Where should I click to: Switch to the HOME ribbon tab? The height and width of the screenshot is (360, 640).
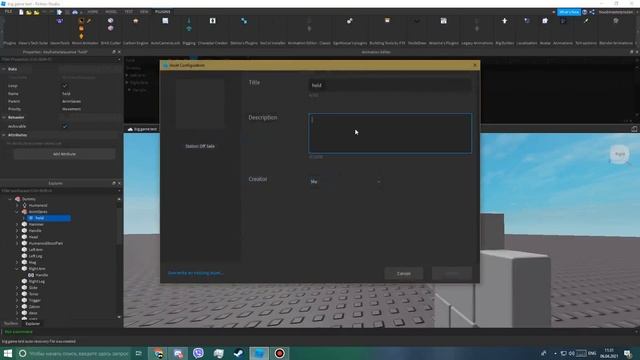tap(93, 12)
